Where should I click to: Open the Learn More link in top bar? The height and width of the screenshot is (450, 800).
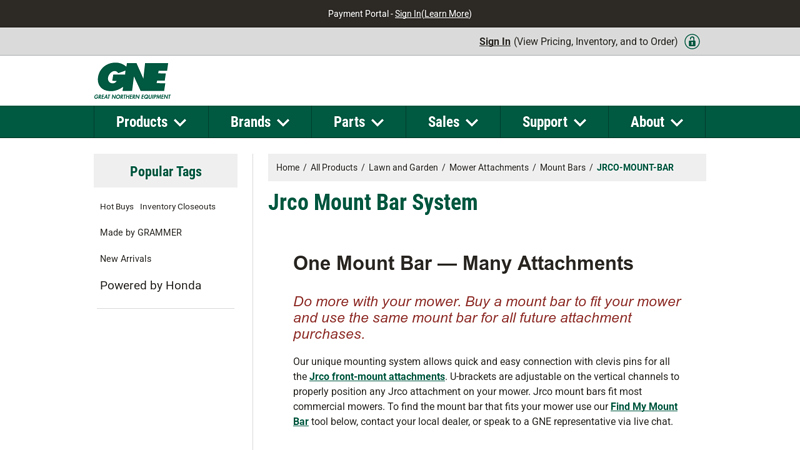(446, 14)
